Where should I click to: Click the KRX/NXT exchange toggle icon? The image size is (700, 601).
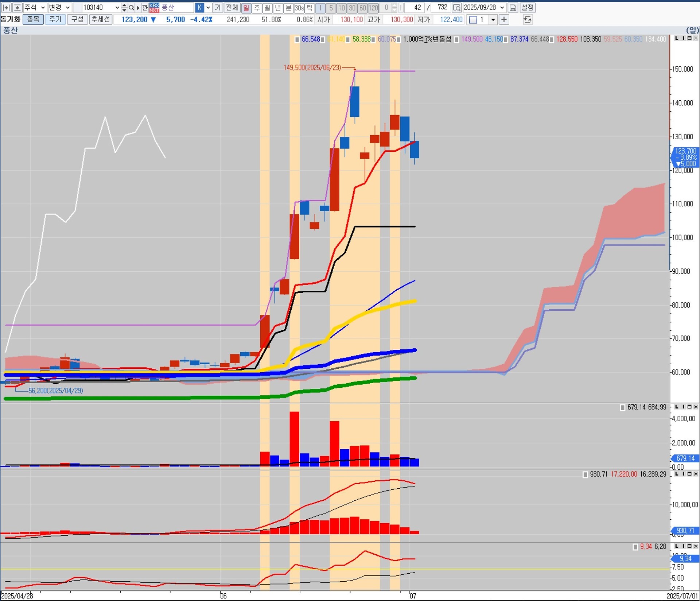pyautogui.click(x=154, y=8)
